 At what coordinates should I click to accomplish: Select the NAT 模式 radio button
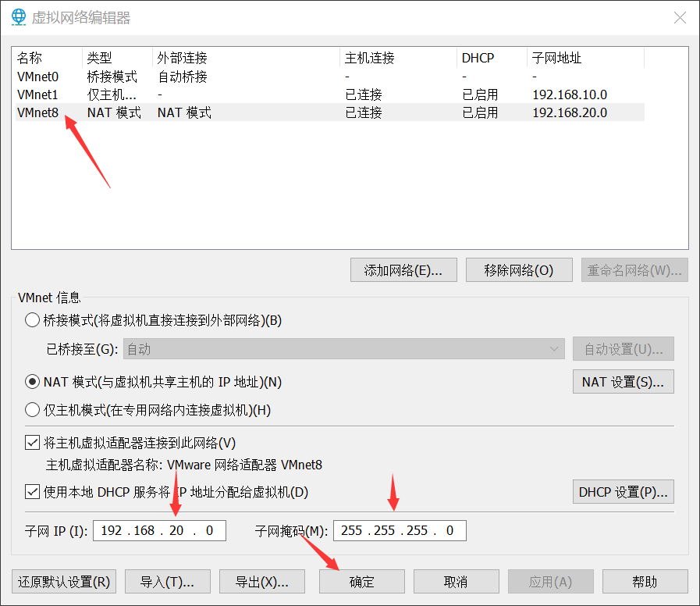32,382
